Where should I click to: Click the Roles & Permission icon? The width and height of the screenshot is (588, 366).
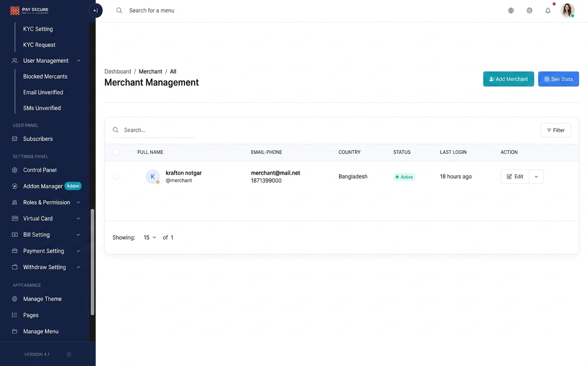point(15,202)
